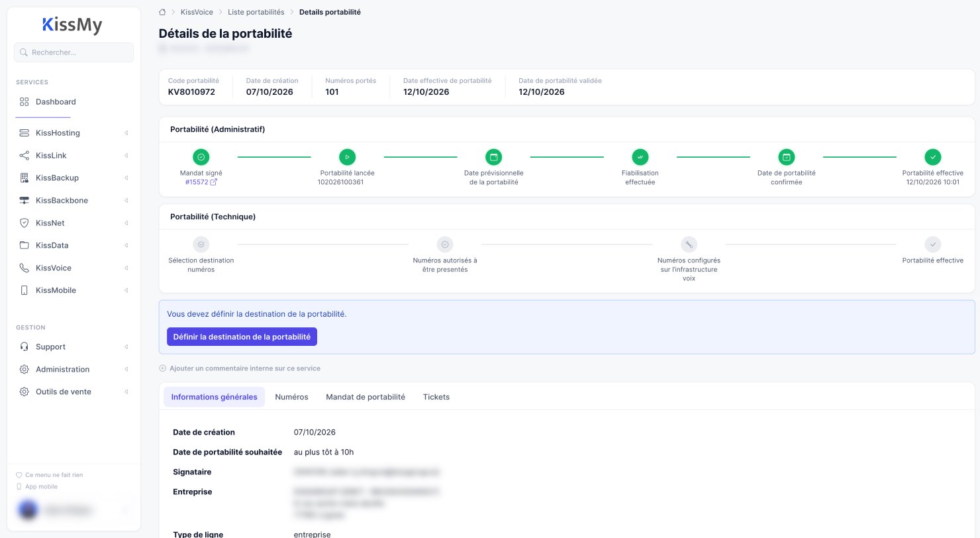Expand the Outils de vente arrow

pos(126,392)
